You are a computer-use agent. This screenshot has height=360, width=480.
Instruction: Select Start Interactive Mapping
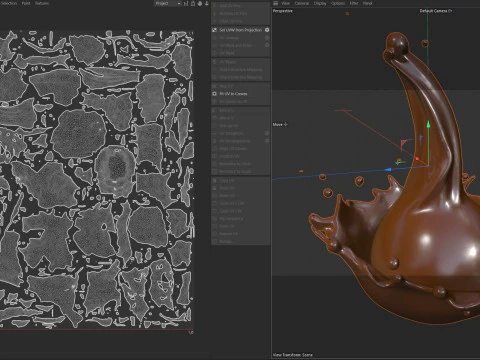coord(241,70)
